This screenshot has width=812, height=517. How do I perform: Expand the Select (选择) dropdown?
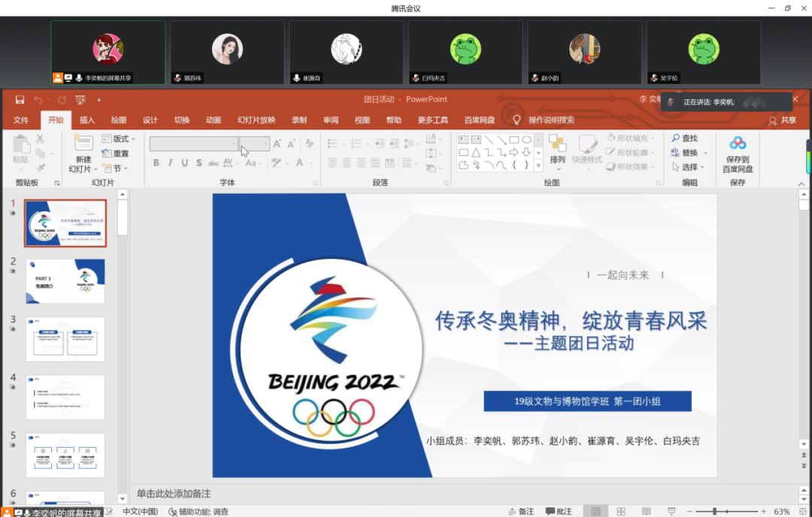coord(689,167)
